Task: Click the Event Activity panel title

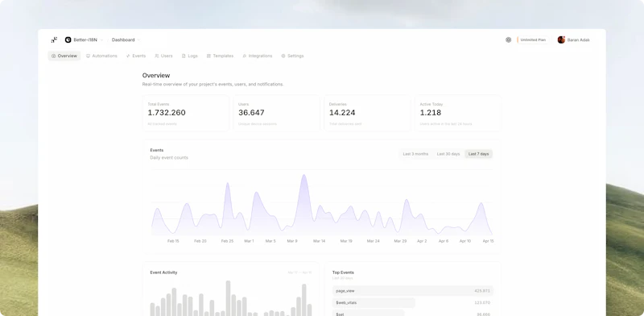Action: tap(163, 272)
